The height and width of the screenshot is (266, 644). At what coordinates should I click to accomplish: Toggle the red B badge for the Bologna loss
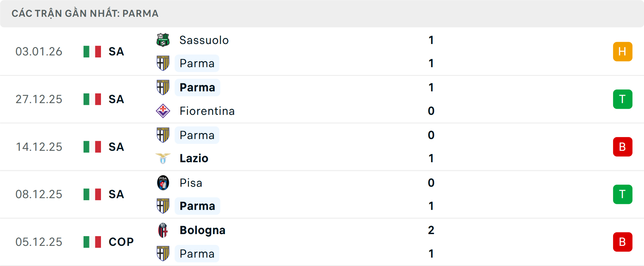(x=623, y=241)
